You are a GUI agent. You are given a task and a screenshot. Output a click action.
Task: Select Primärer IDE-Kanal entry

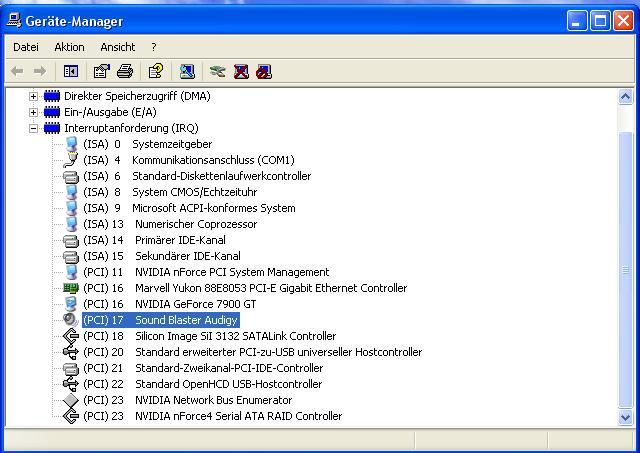[154, 240]
